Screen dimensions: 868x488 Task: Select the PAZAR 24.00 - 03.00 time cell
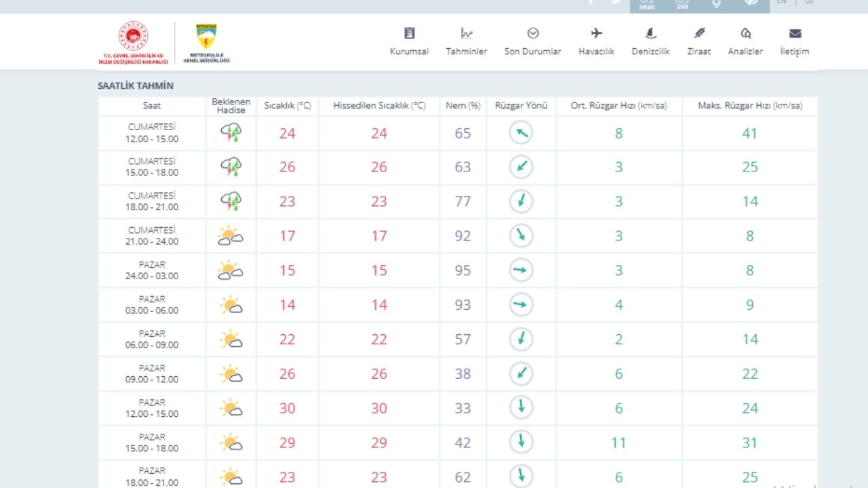click(x=152, y=270)
